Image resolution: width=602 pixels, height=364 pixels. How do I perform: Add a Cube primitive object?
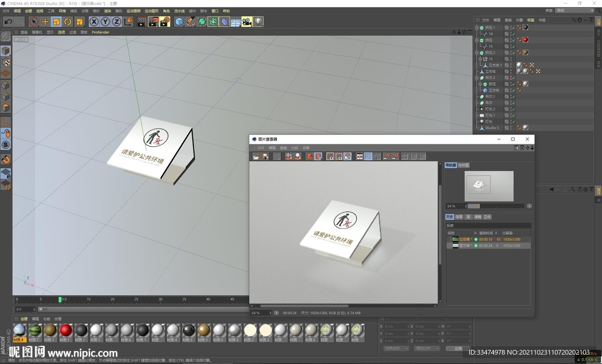(x=179, y=22)
